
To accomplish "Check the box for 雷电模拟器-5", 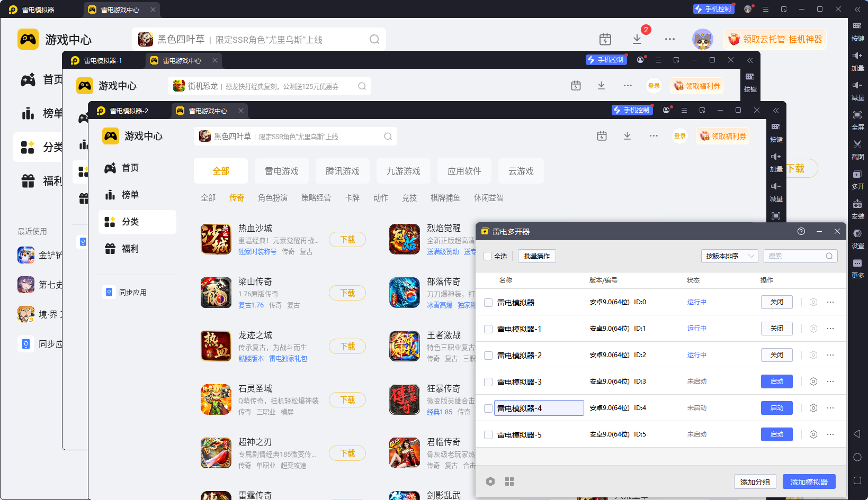I will [x=488, y=435].
